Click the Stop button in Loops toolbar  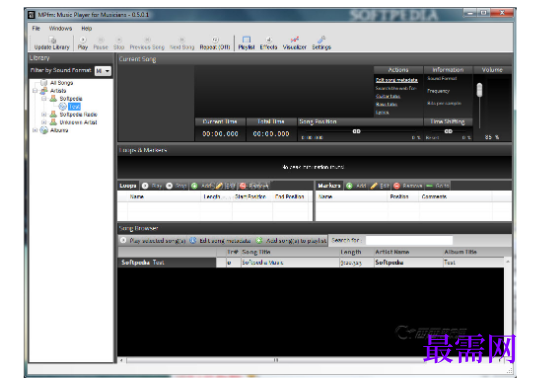click(176, 186)
